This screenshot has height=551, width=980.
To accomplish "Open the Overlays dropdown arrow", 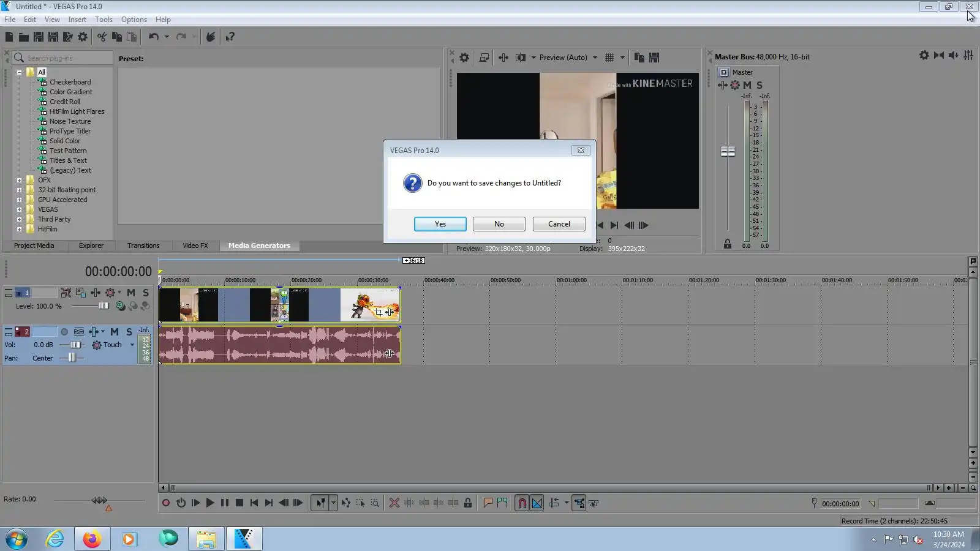I will tap(622, 58).
